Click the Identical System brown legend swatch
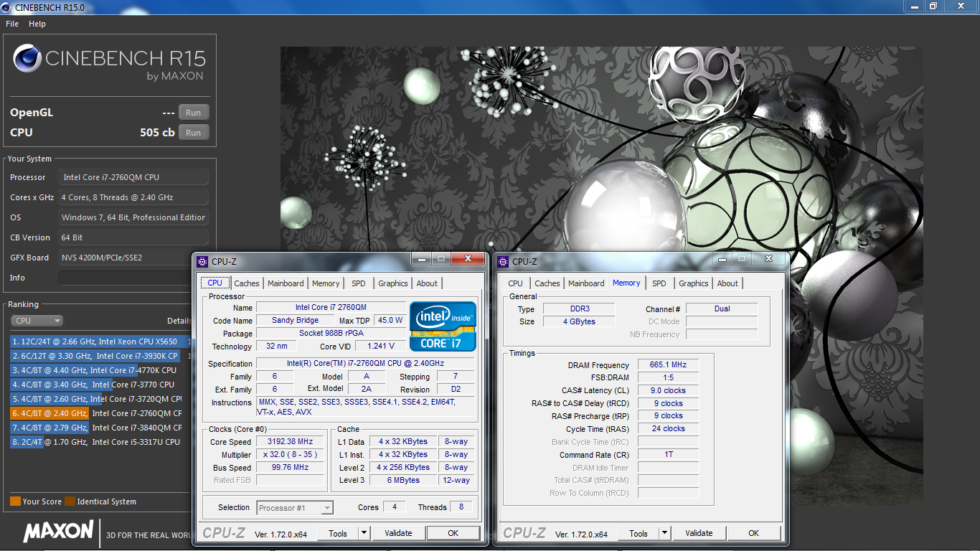This screenshot has width=980, height=551. tap(70, 501)
